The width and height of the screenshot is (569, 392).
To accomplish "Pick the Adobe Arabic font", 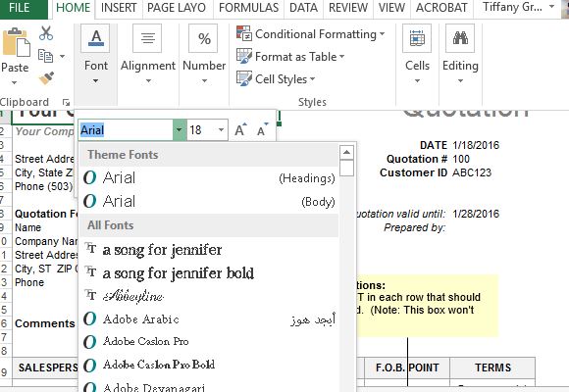I will [x=209, y=319].
